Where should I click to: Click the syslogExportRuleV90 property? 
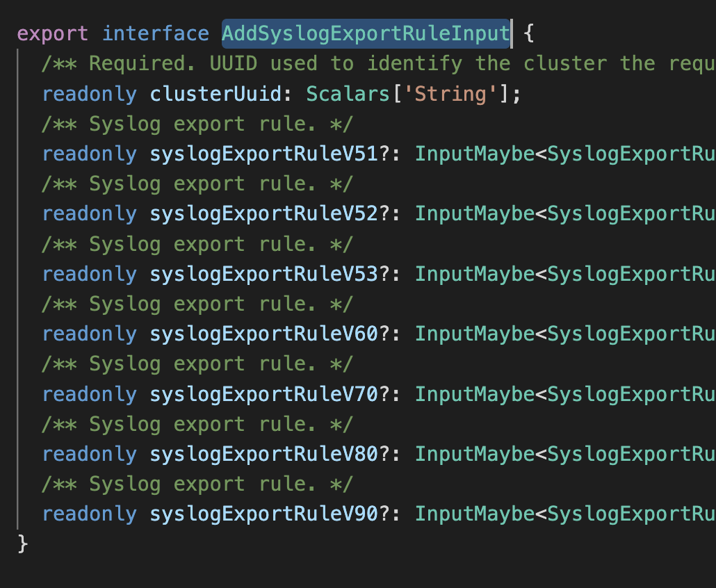point(264,514)
